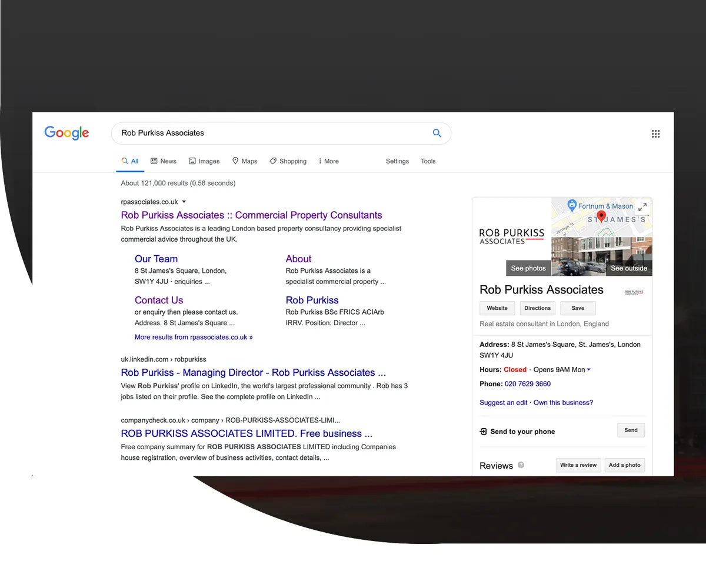
Task: Open Rob Purkiss Associates Commercial Property Consultants result
Action: pos(251,215)
